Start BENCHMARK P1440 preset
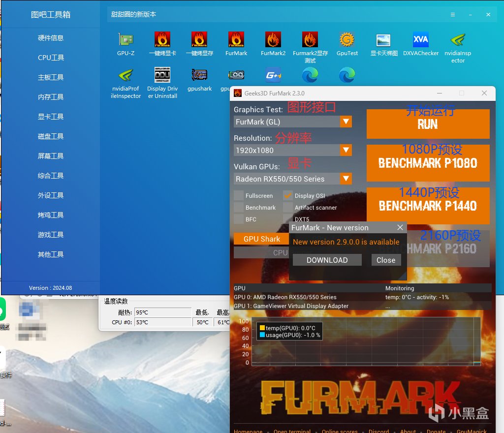Image resolution: width=504 pixels, height=433 pixels. point(428,206)
